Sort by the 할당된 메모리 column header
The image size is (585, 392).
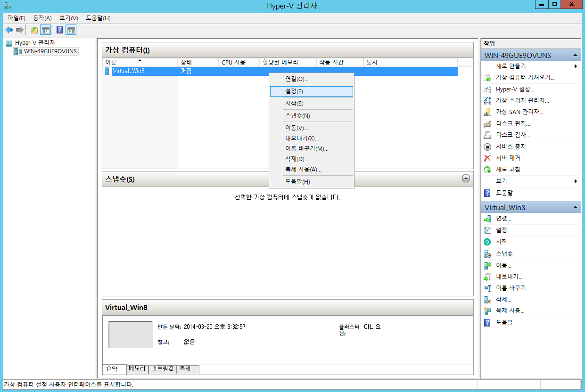(x=288, y=62)
